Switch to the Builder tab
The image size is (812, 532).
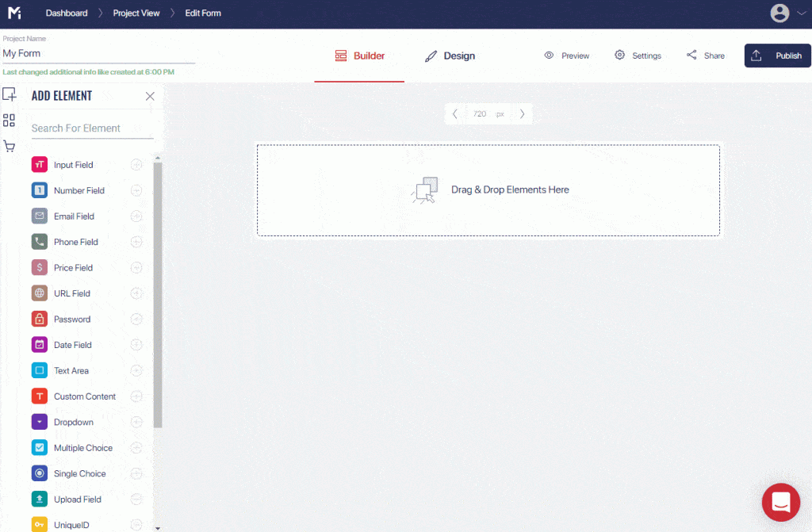click(359, 56)
